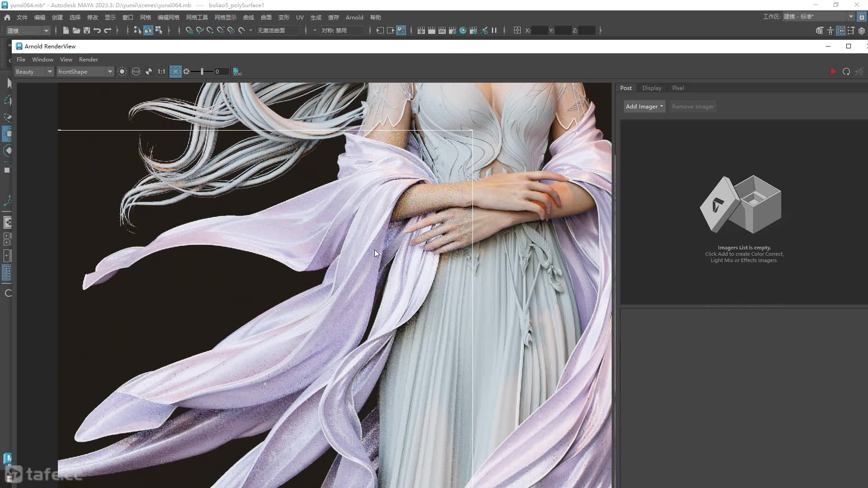The image size is (868, 488).
Task: Open the frontShape camera dropdown
Action: [85, 71]
